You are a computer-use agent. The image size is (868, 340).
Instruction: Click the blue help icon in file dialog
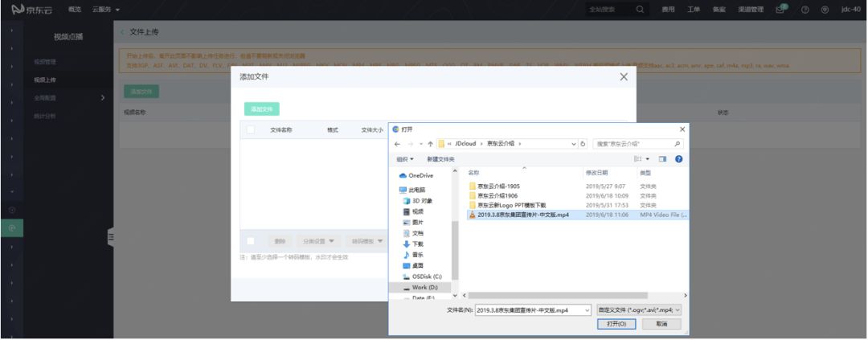(678, 159)
